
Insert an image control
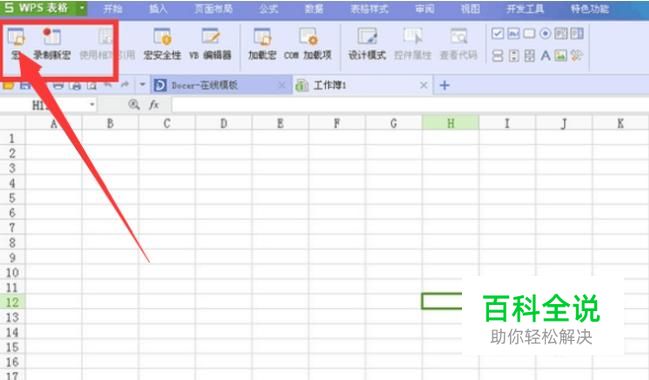[561, 55]
